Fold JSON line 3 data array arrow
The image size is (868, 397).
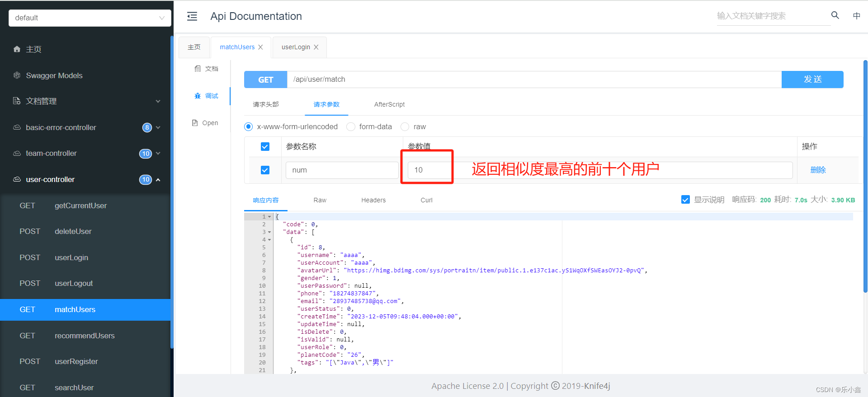pos(269,232)
